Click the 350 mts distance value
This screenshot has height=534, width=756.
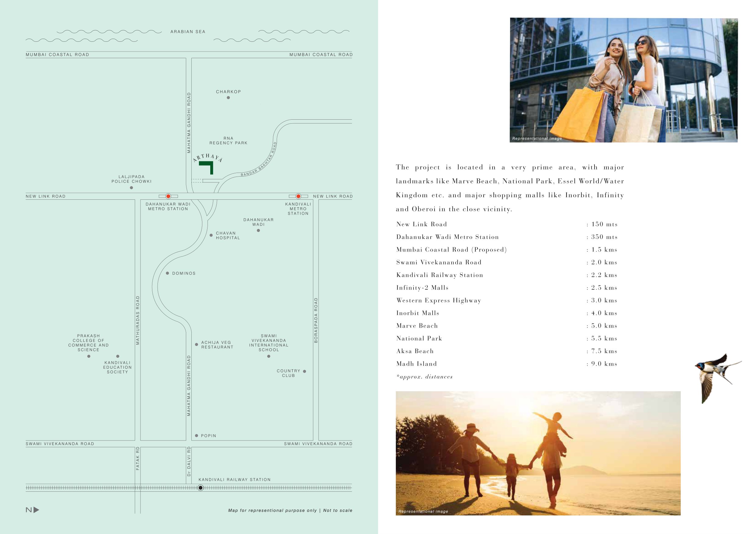(x=604, y=237)
